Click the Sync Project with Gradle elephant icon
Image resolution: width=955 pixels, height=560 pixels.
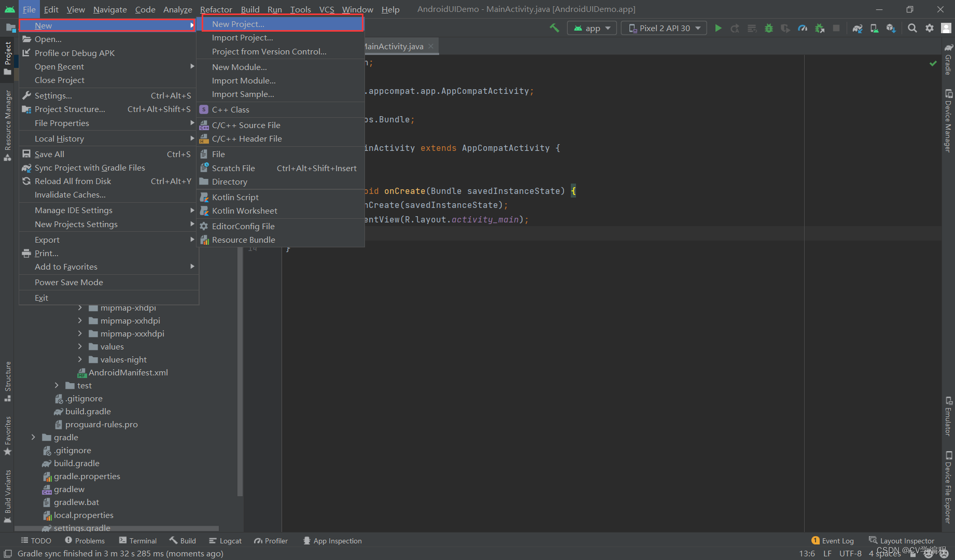(858, 28)
